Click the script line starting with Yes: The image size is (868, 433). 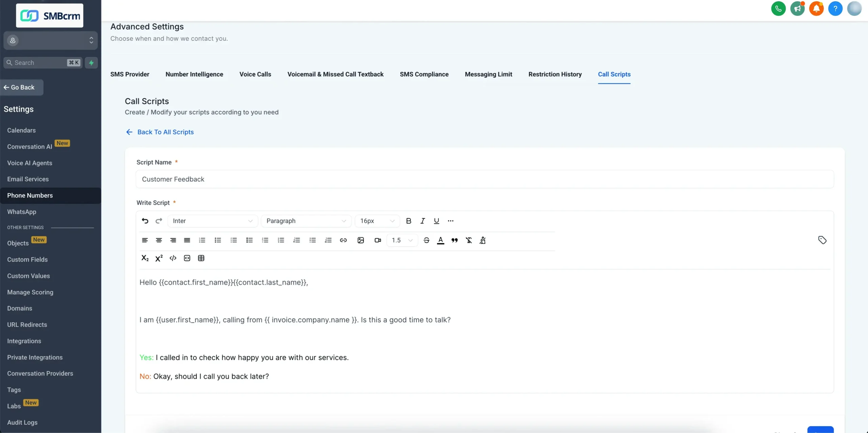(x=244, y=358)
